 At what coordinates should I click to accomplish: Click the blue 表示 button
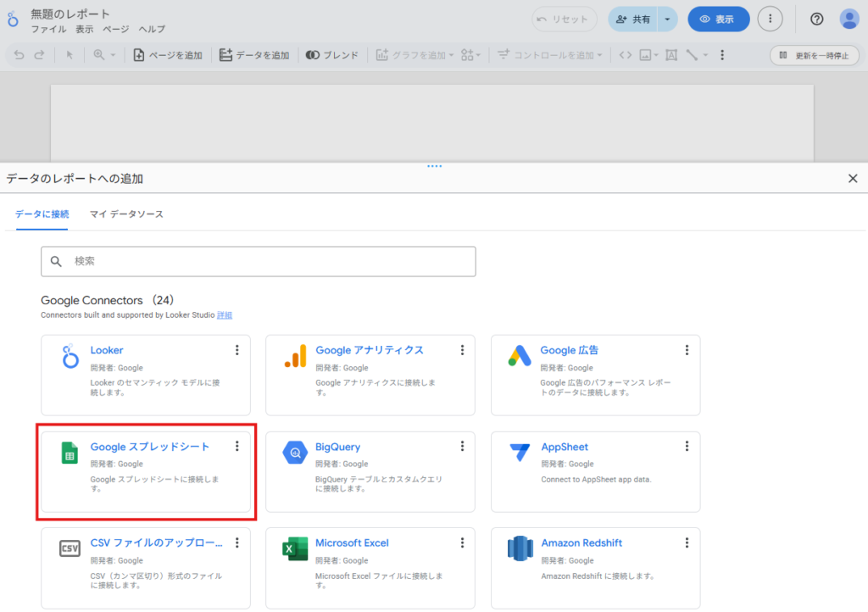[718, 19]
